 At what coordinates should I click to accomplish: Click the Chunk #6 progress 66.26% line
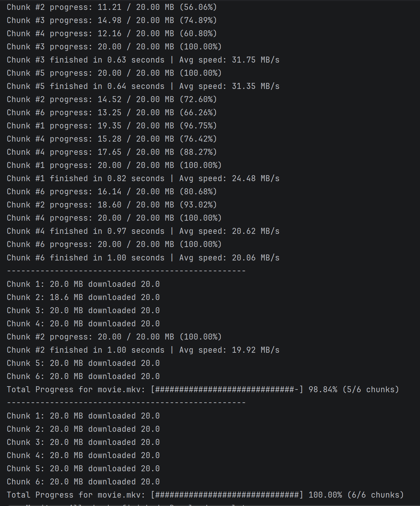(x=112, y=112)
